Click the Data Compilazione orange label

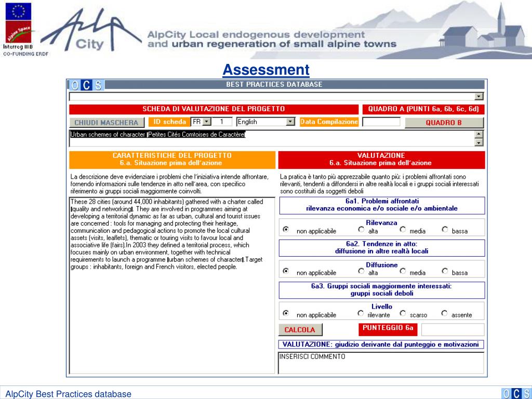pos(329,122)
